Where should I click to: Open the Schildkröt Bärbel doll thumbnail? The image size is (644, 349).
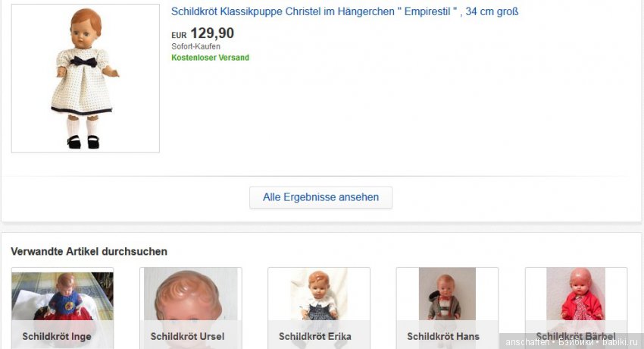click(x=575, y=295)
